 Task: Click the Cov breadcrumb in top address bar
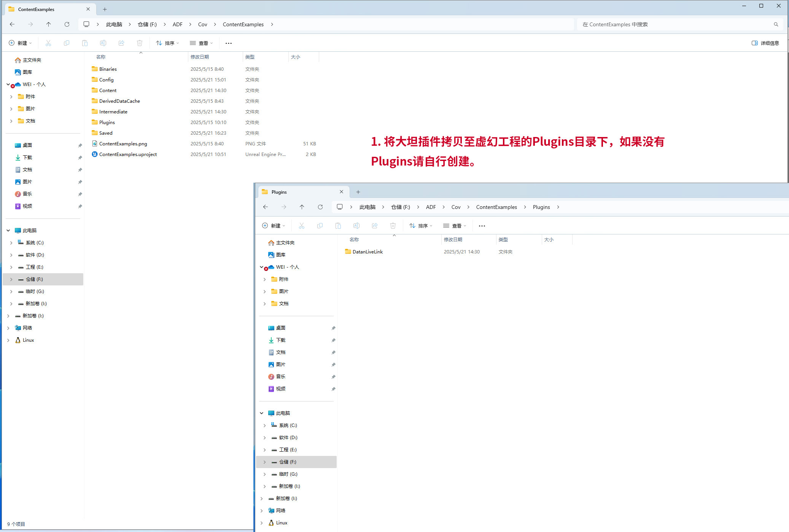click(202, 24)
